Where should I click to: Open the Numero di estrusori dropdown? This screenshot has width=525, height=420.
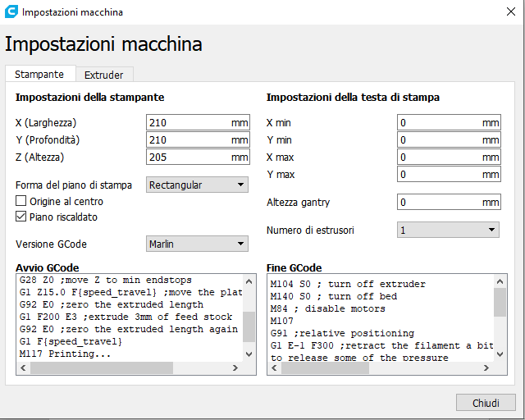[448, 231]
